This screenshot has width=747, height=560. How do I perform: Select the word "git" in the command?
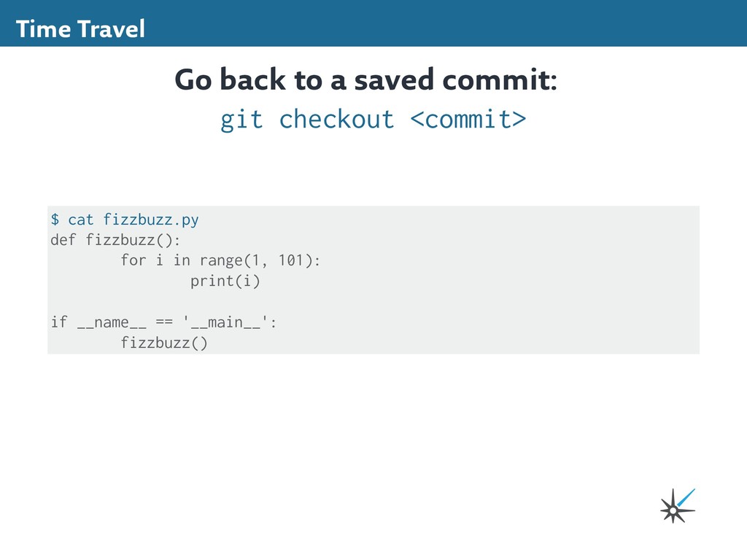click(x=241, y=119)
